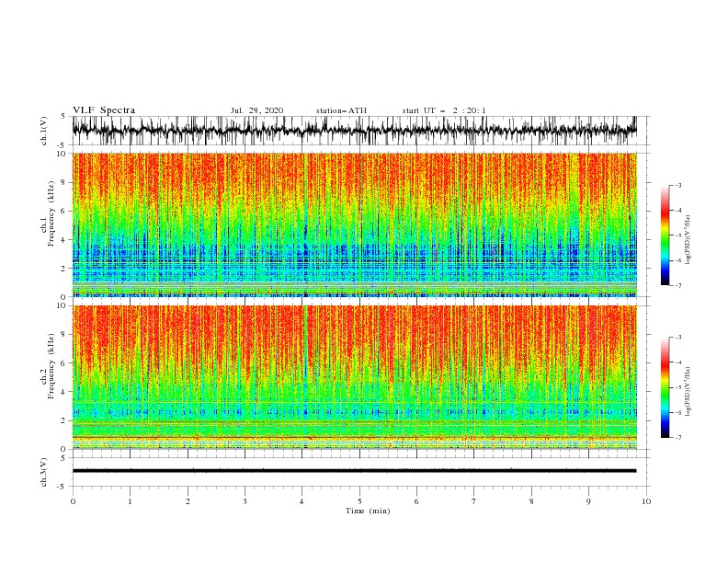Click the 'station=ATH' label
This screenshot has height=563, width=728.
(x=341, y=110)
